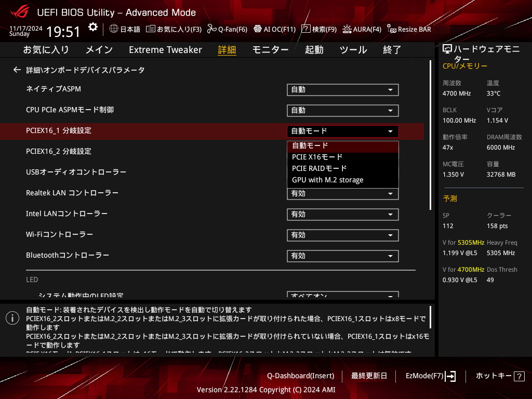The height and width of the screenshot is (399, 532).
Task: Click the 1.350 V MC voltage value
Action: (x=453, y=175)
